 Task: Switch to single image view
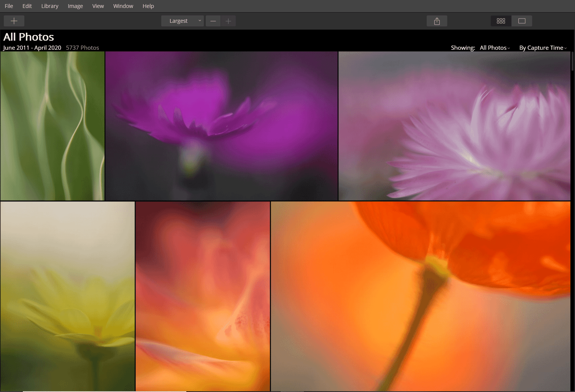point(522,21)
